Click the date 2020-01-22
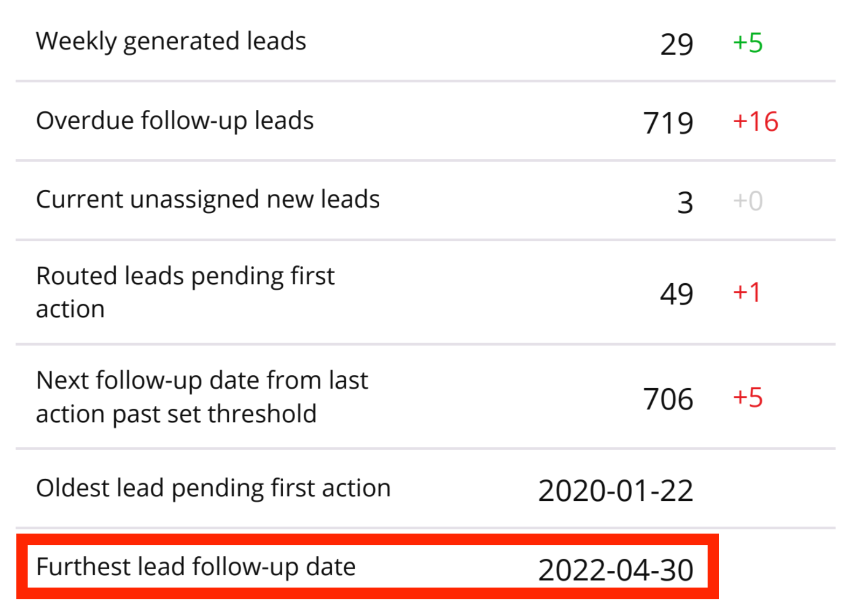 (x=616, y=491)
